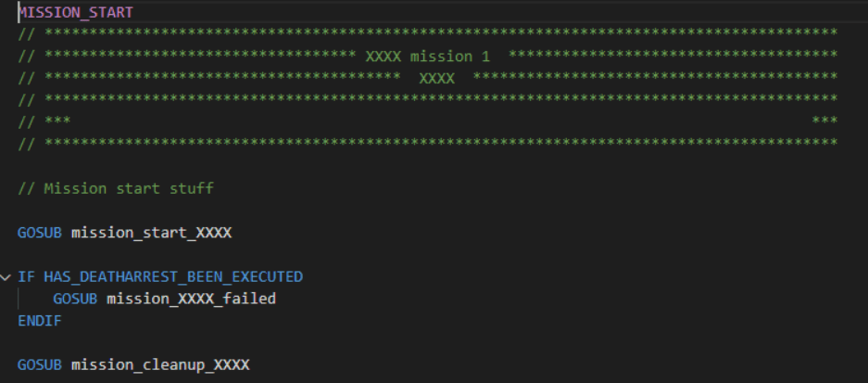Click the mission_cleanup_XXXX label

tap(160, 364)
